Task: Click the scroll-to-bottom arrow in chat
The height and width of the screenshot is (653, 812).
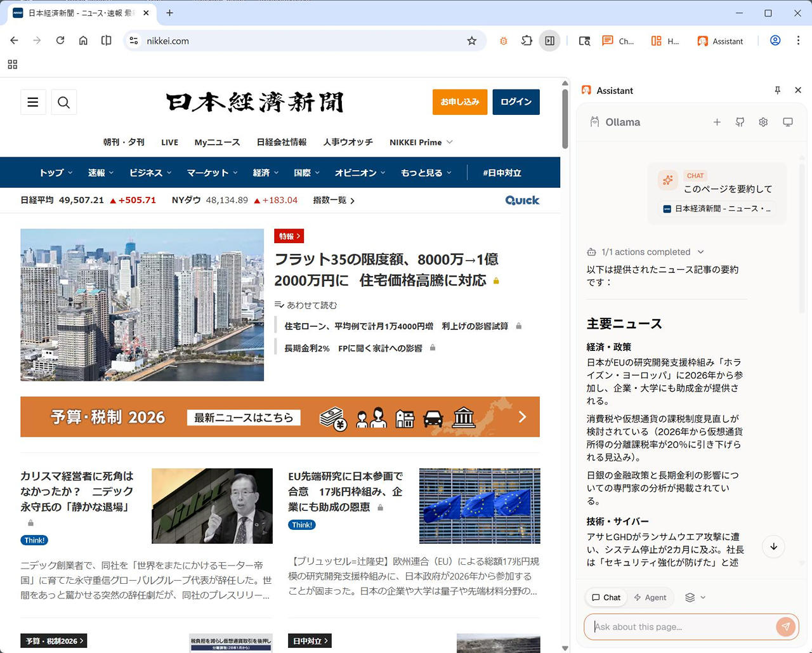Action: (773, 547)
